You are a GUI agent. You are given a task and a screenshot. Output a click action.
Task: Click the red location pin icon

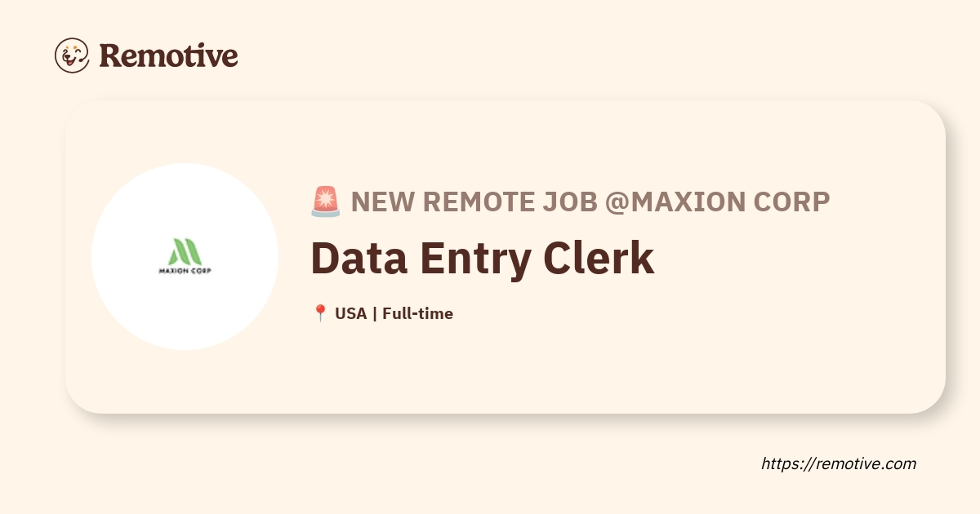coord(320,313)
